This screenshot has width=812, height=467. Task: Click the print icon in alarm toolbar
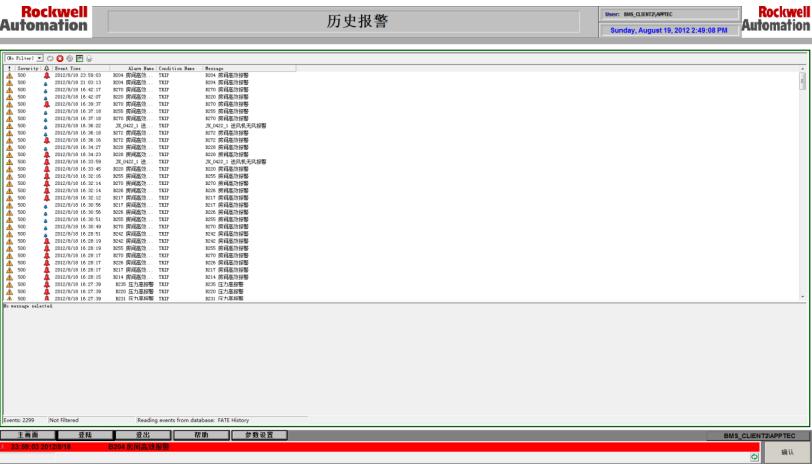pyautogui.click(x=89, y=59)
